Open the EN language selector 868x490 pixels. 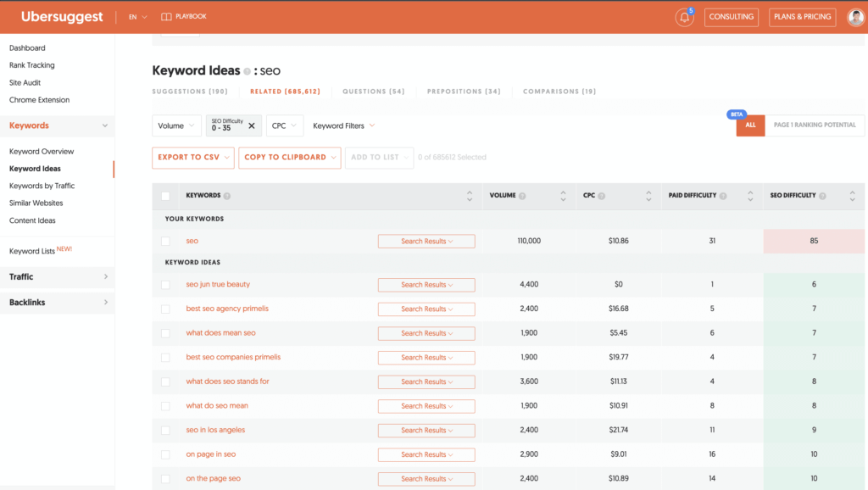tap(138, 17)
